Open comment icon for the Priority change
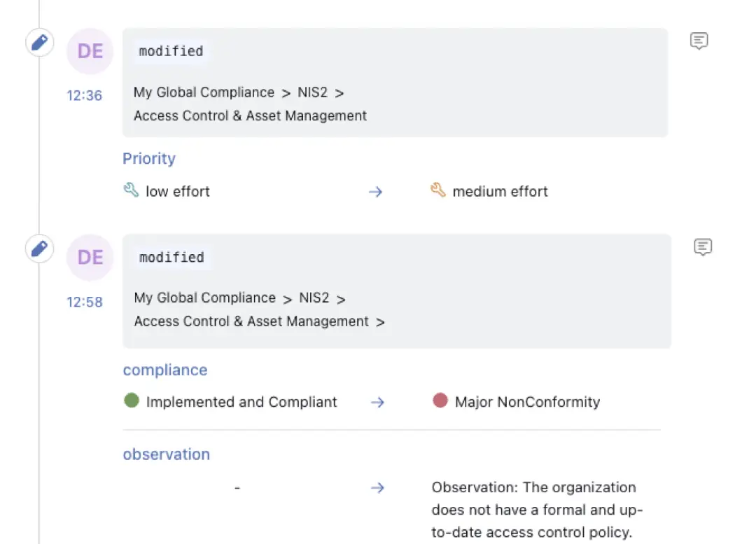Screen dimensions: 756x544 point(699,41)
